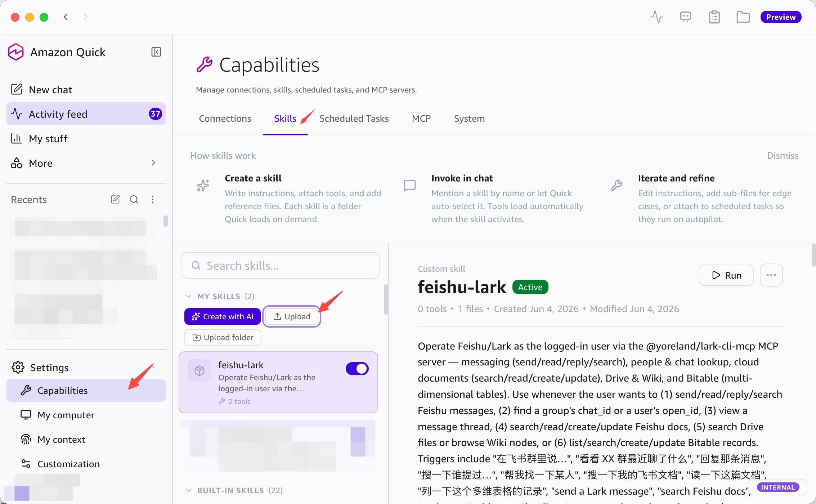Open My context settings
This screenshot has width=816, height=504.
tap(86, 440)
